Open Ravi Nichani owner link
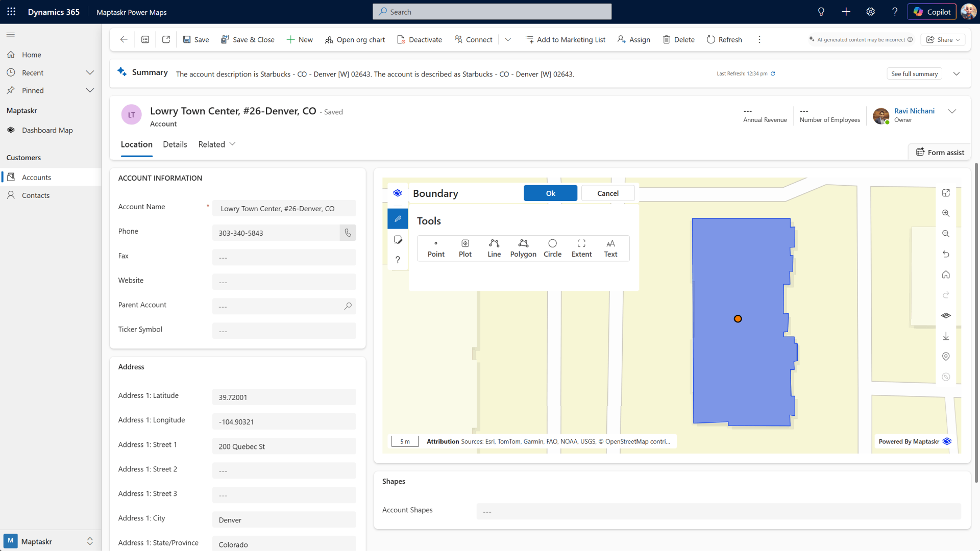Viewport: 980px width, 551px height. [914, 111]
